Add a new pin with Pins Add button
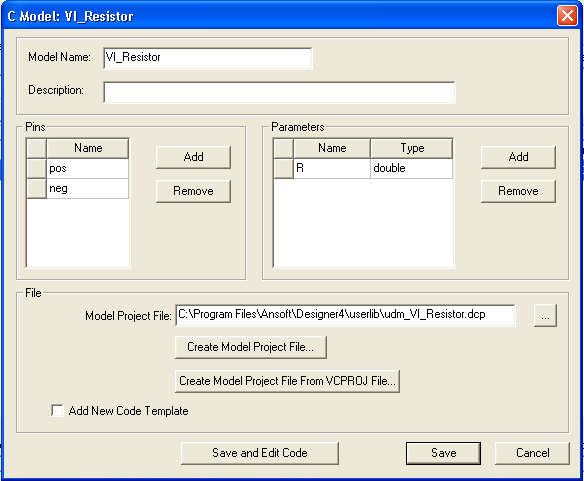 [193, 157]
